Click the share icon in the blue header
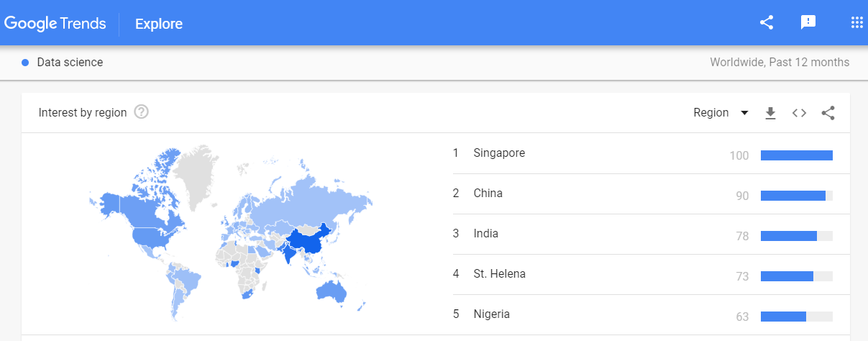This screenshot has height=341, width=868. coord(767,22)
